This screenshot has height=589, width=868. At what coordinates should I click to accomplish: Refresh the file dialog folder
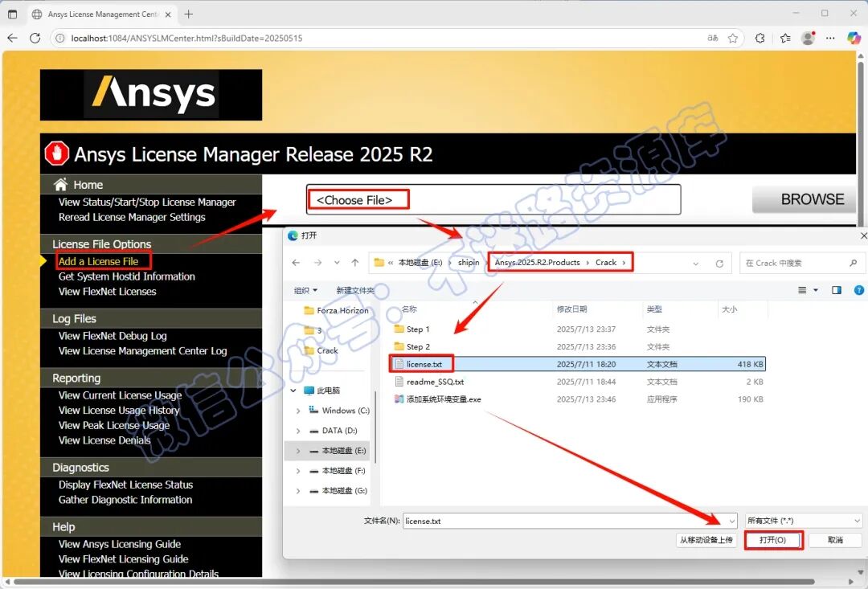point(719,264)
